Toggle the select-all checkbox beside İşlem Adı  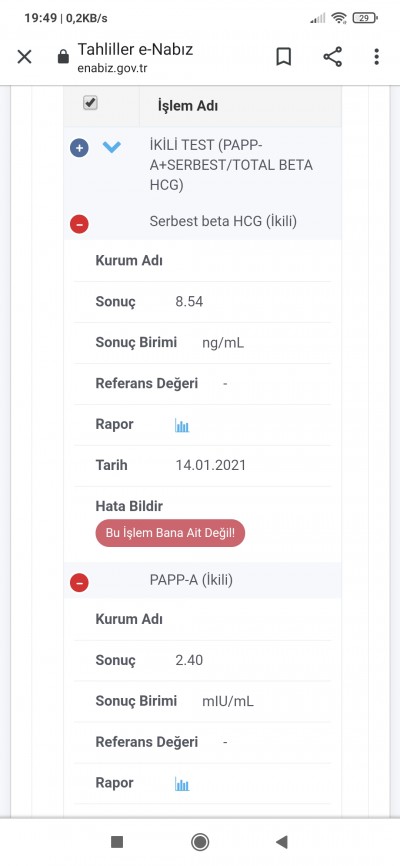[90, 103]
